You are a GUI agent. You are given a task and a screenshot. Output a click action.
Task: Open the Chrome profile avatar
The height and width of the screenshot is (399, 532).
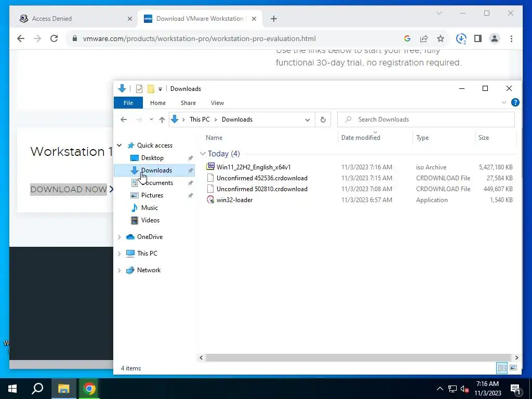coord(495,38)
